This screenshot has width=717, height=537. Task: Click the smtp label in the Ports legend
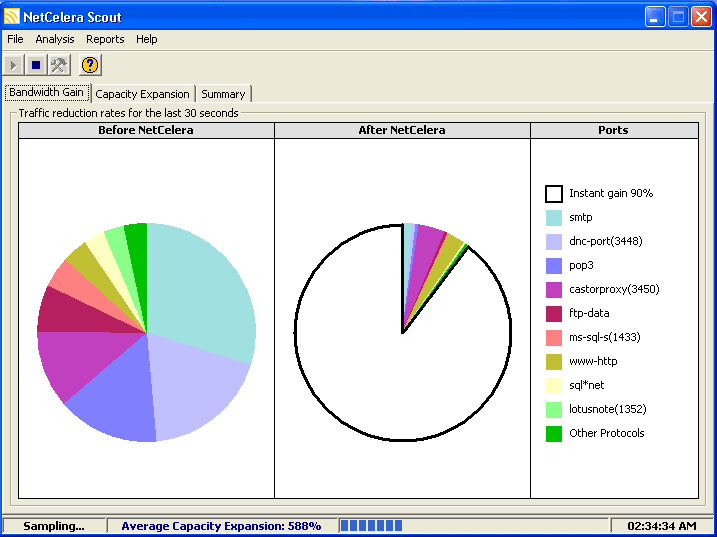tap(581, 218)
